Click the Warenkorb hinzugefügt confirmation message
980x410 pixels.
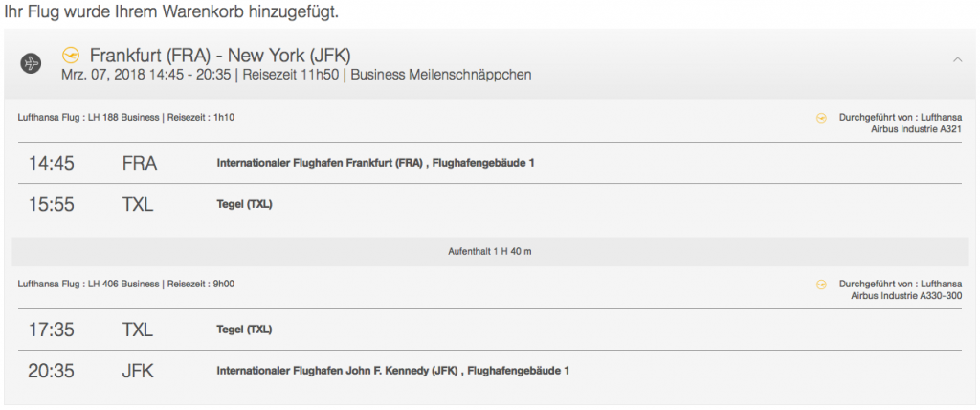172,12
